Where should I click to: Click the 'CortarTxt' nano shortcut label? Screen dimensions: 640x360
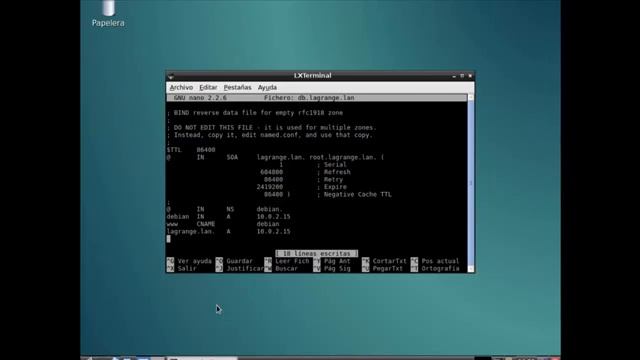(x=389, y=261)
